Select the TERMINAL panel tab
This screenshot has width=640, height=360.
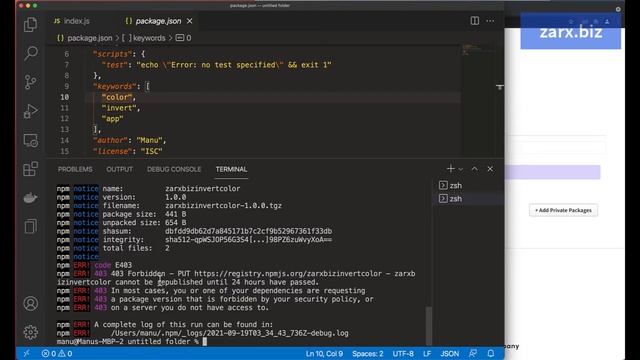[x=231, y=169]
